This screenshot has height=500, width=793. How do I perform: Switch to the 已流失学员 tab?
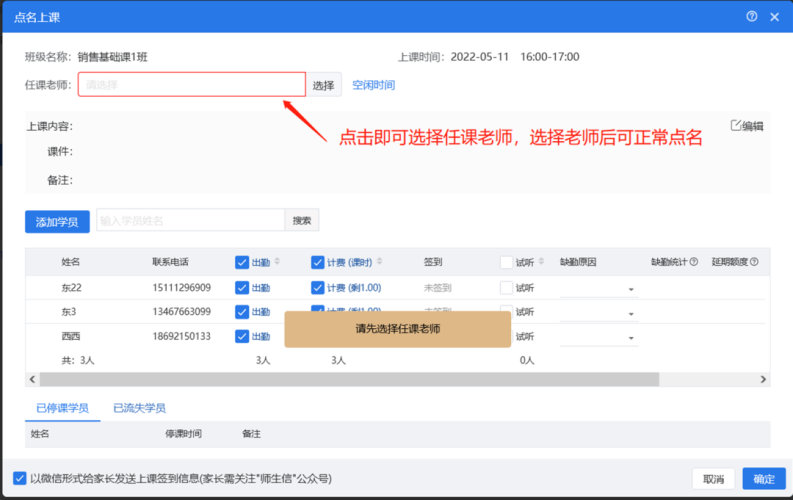[x=139, y=408]
